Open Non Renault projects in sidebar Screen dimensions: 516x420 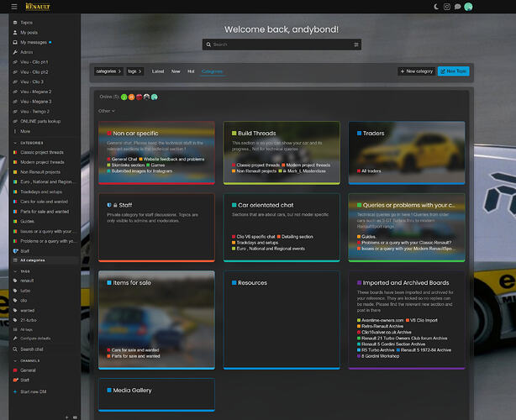40,172
